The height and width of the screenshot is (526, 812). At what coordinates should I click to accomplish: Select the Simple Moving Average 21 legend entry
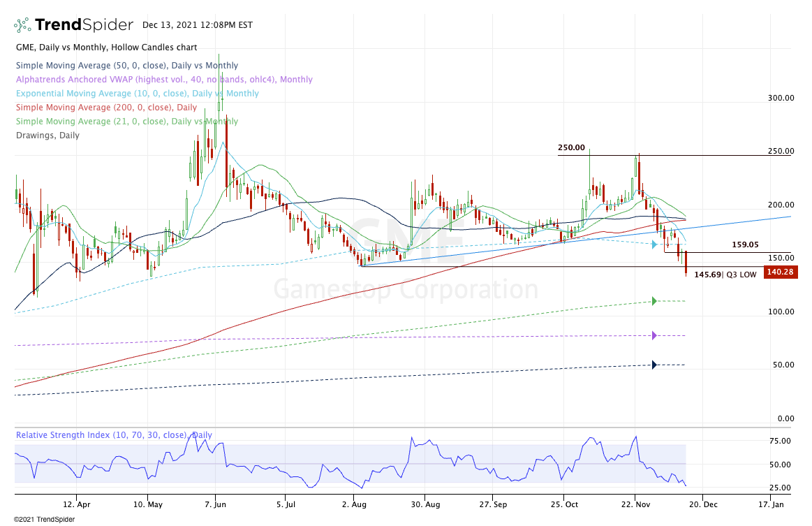(127, 122)
